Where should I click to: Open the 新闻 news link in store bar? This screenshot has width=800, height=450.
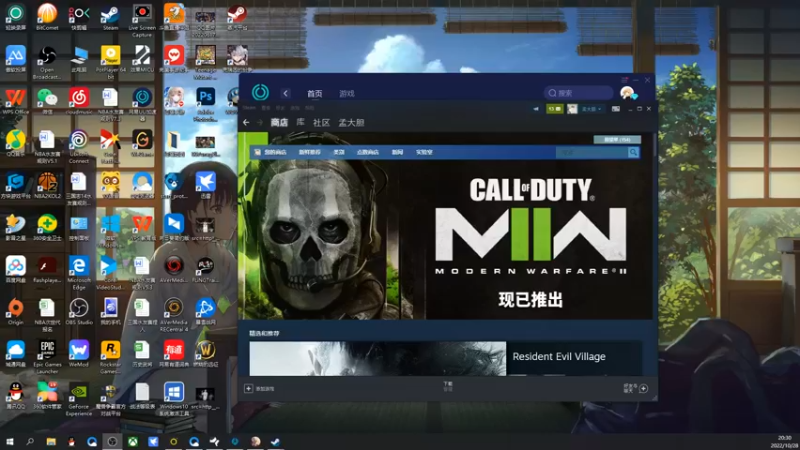(x=397, y=152)
